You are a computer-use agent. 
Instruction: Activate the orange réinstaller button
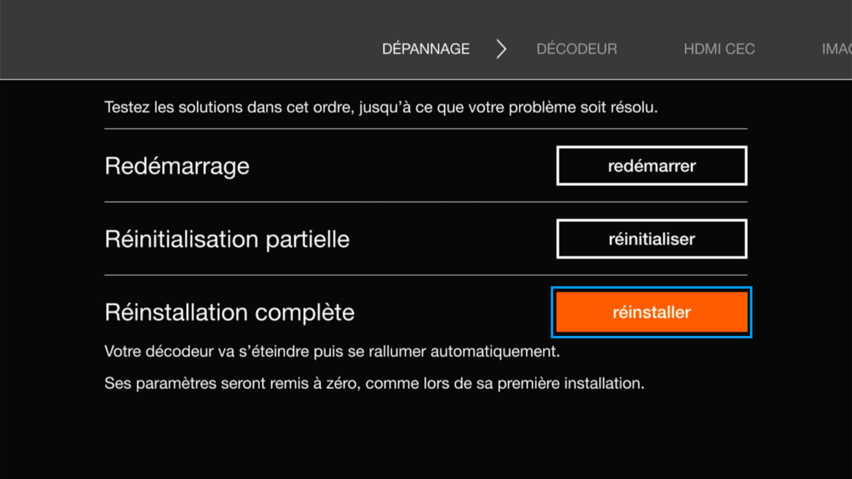pyautogui.click(x=651, y=312)
